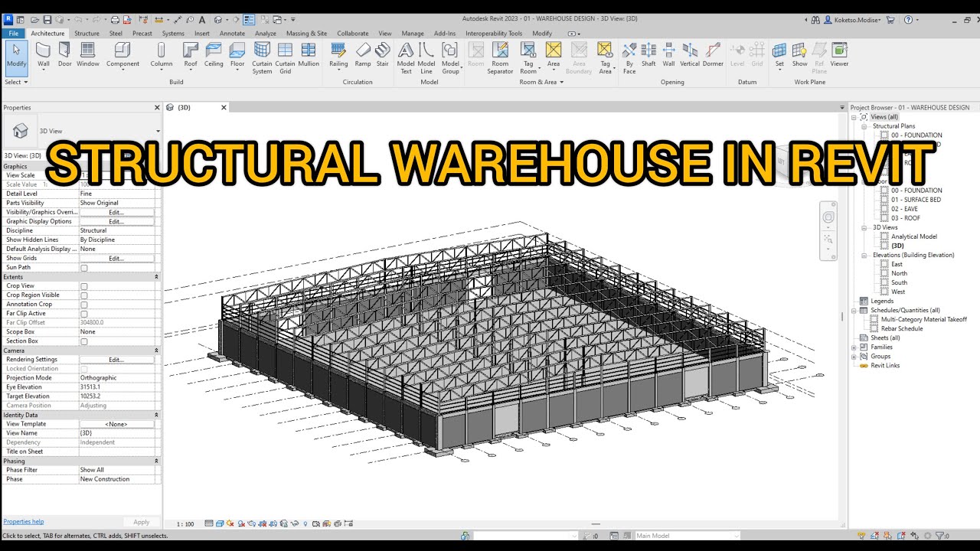Enable the Crop View checkbox
The image size is (980, 551).
point(84,286)
